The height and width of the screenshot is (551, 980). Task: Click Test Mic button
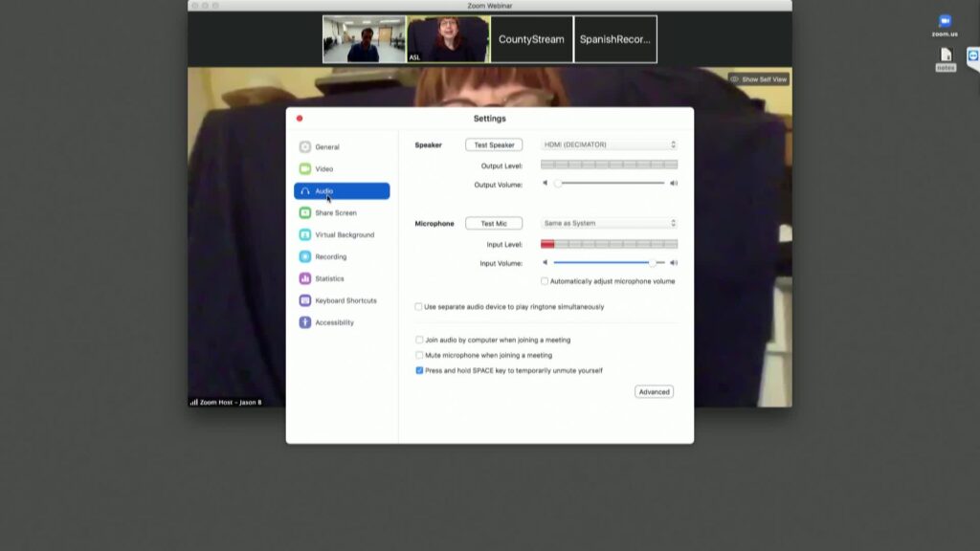494,224
